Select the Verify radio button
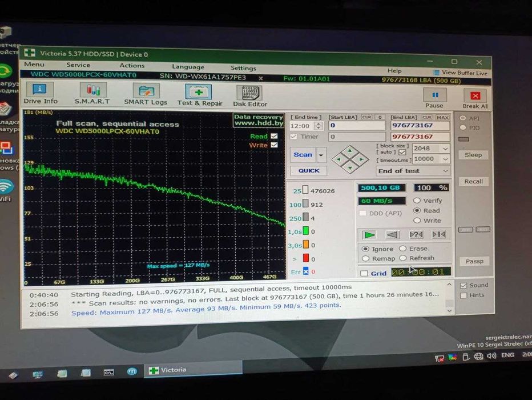Image resolution: width=532 pixels, height=400 pixels. click(417, 201)
